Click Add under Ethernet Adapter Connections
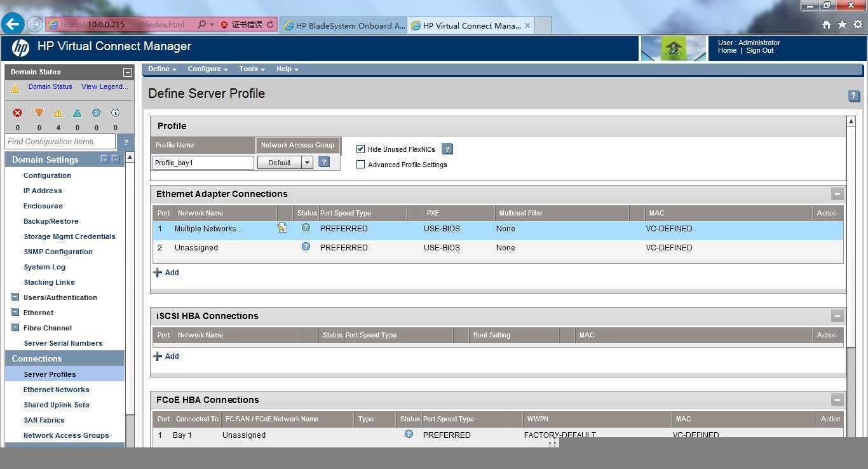This screenshot has width=868, height=469. 166,272
